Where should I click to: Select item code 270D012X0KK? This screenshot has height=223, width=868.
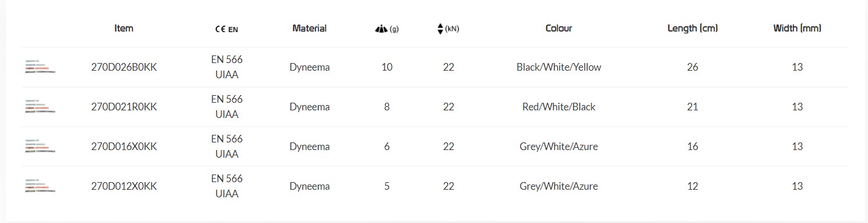(124, 186)
